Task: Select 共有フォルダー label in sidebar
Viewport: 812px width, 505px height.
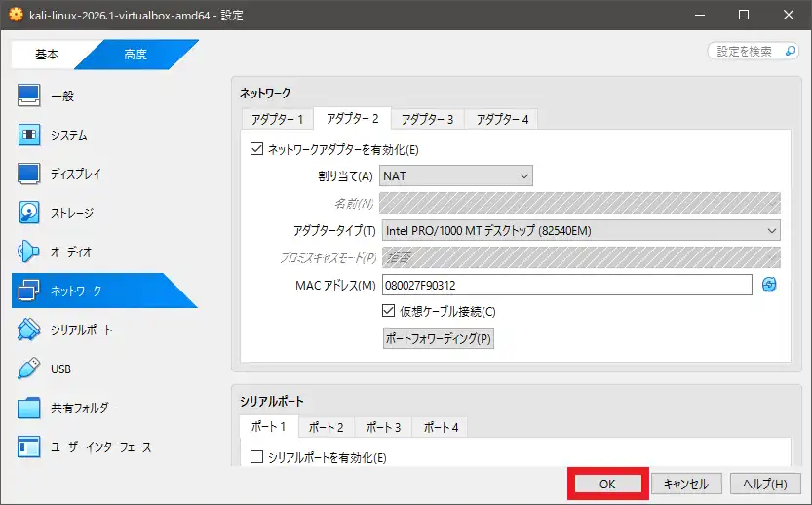Action: pos(83,408)
